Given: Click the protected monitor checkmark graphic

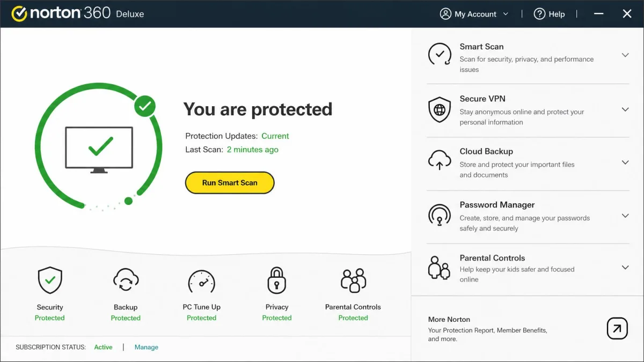Looking at the screenshot, I should click(99, 150).
